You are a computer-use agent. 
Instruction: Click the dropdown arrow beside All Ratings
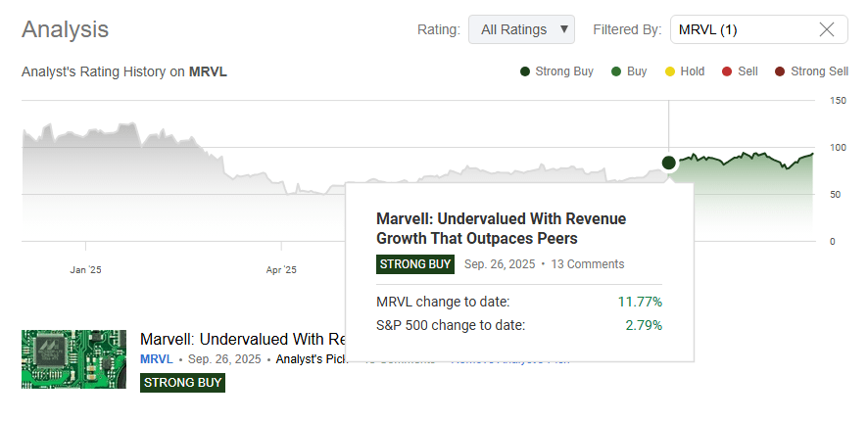tap(562, 29)
